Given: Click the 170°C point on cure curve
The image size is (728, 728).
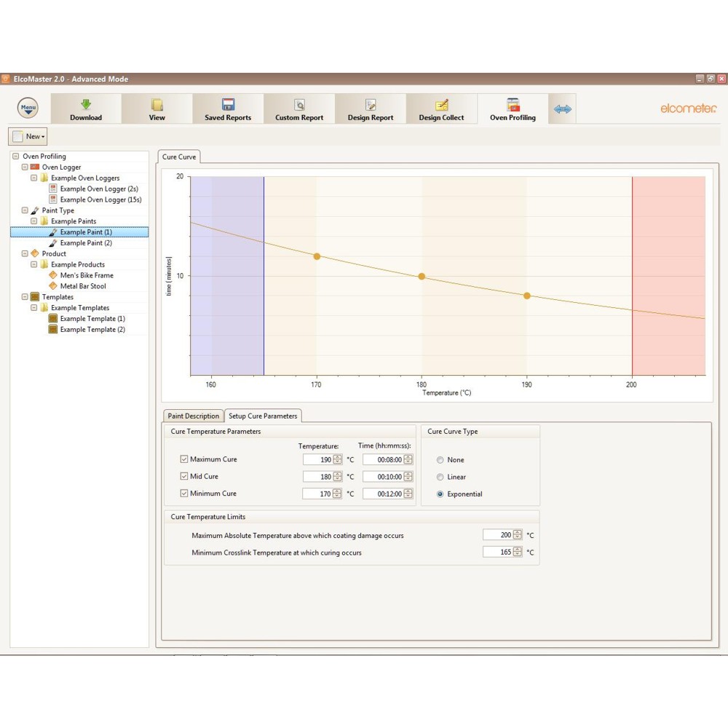Looking at the screenshot, I should pyautogui.click(x=317, y=256).
